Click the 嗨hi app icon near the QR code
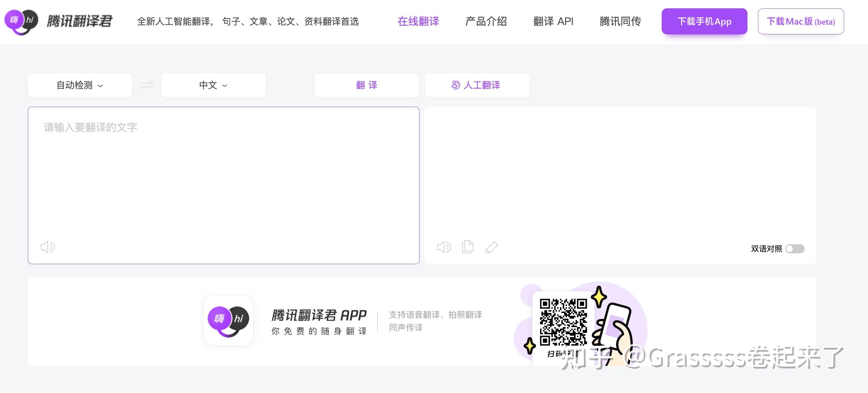Viewport: 868px width, 393px height. point(228,320)
